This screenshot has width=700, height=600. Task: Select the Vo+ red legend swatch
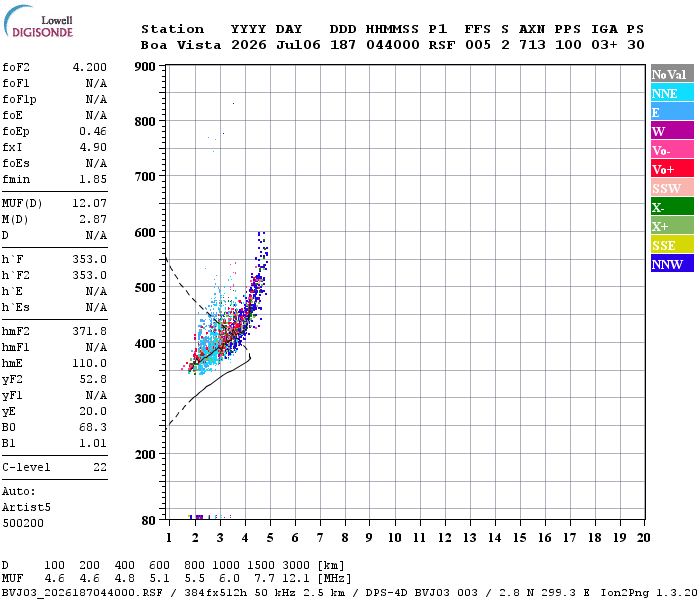[x=672, y=169]
